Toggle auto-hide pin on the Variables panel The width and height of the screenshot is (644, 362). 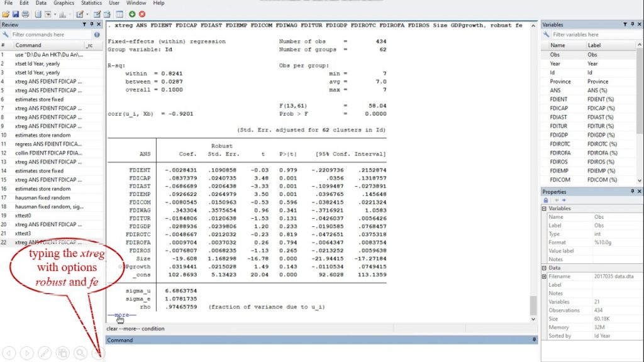[632, 24]
